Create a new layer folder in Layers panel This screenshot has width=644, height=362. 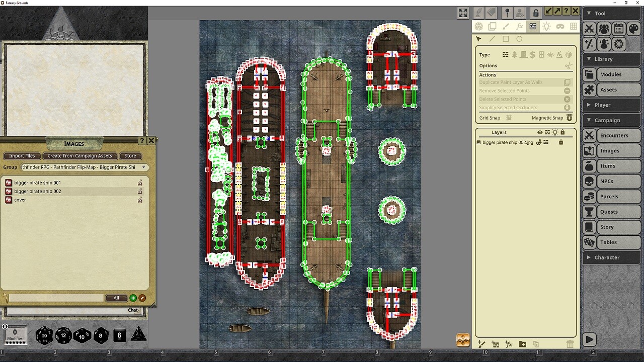(x=521, y=344)
